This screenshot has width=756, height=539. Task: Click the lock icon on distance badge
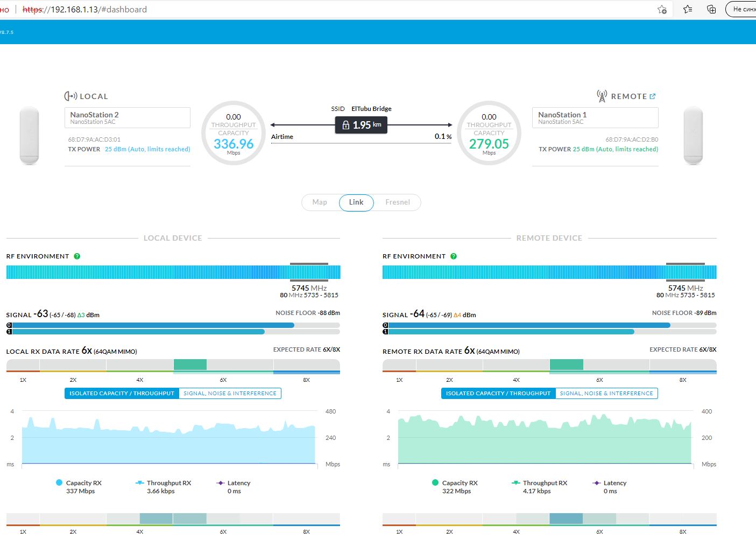tap(346, 125)
